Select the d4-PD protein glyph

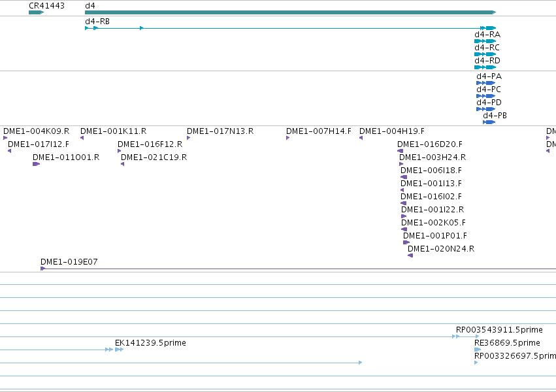[486, 109]
